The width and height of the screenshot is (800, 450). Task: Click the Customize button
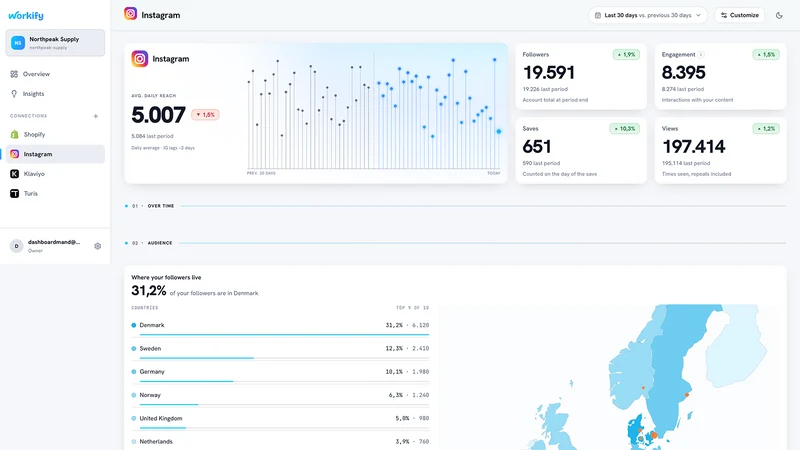click(739, 15)
